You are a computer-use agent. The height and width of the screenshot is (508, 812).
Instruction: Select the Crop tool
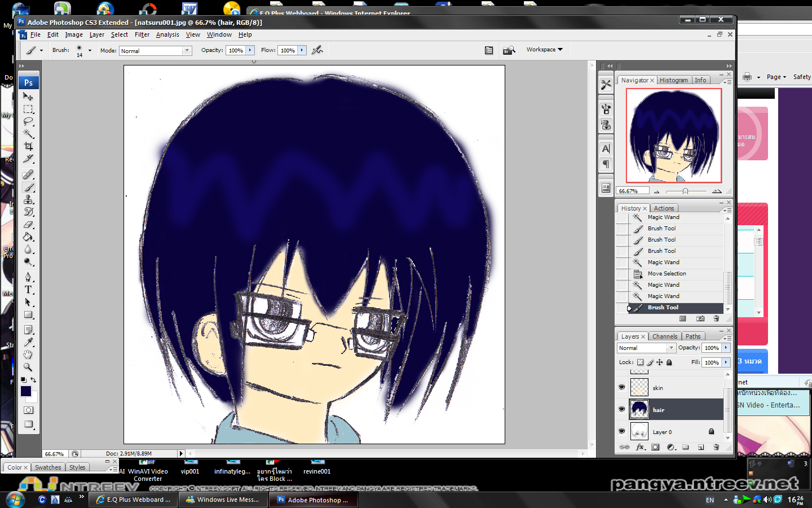coord(28,146)
